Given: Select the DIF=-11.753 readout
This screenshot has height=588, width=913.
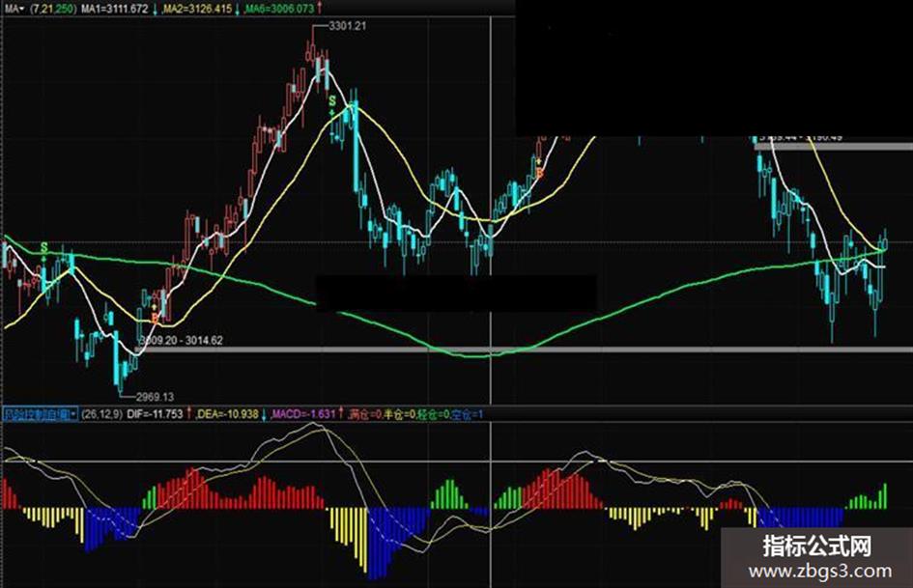Looking at the screenshot, I should tap(155, 414).
